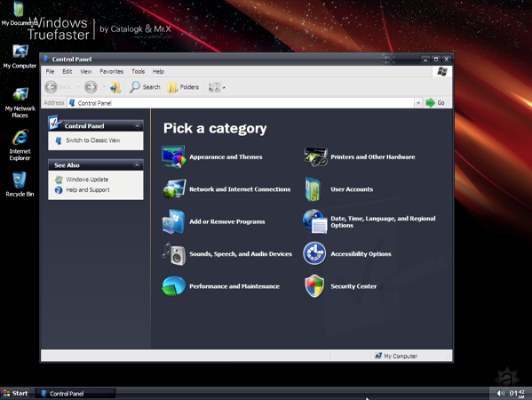Open Add or Remove Programs icon

(173, 221)
